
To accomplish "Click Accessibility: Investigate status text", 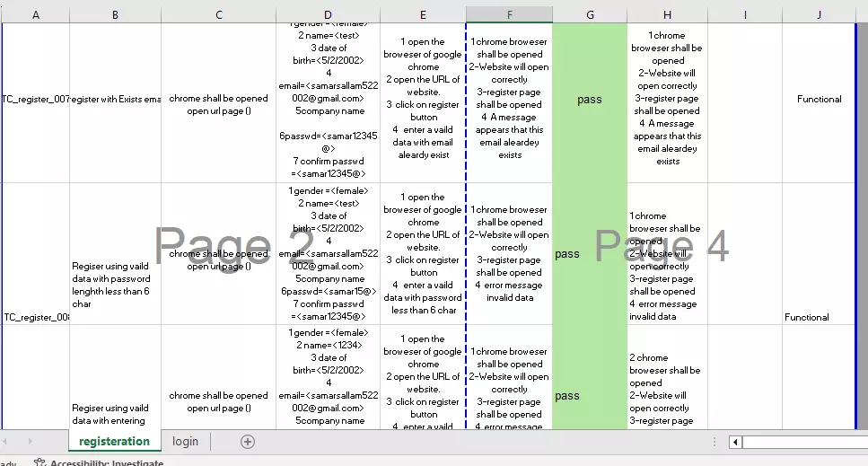I will point(107,462).
